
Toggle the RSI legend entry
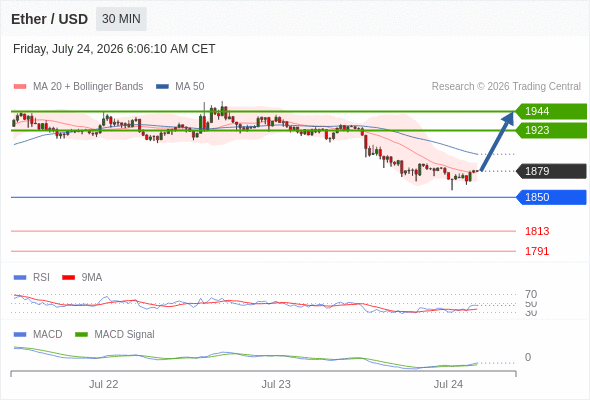point(32,277)
